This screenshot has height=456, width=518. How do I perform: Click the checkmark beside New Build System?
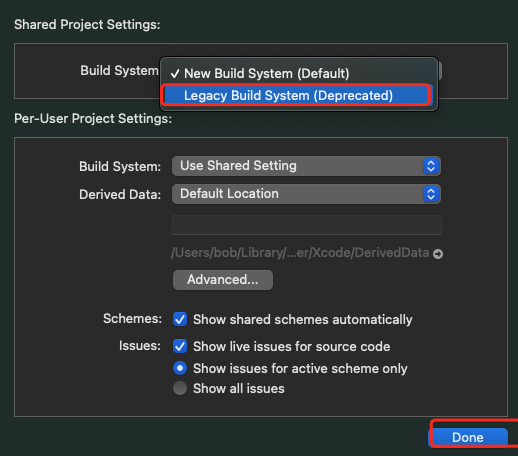(x=175, y=74)
